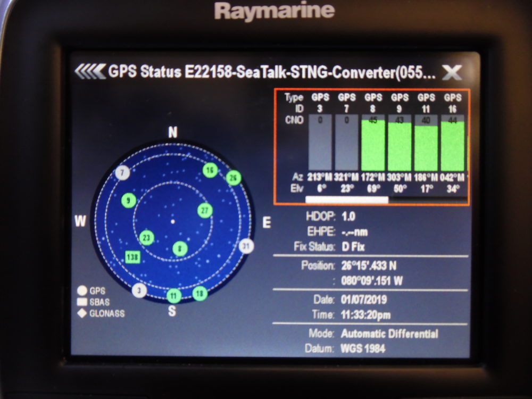Tap the SBAS satellite 138 square

[x=132, y=257]
